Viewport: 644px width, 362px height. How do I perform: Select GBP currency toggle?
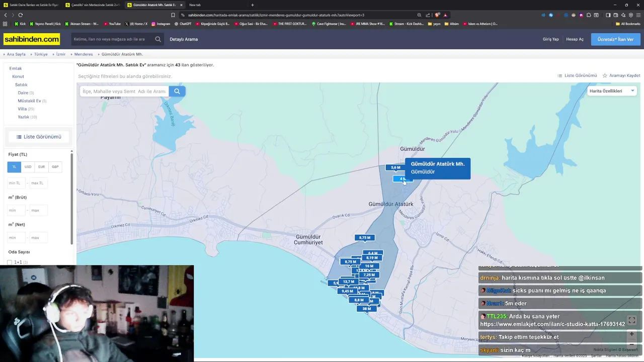point(55,167)
